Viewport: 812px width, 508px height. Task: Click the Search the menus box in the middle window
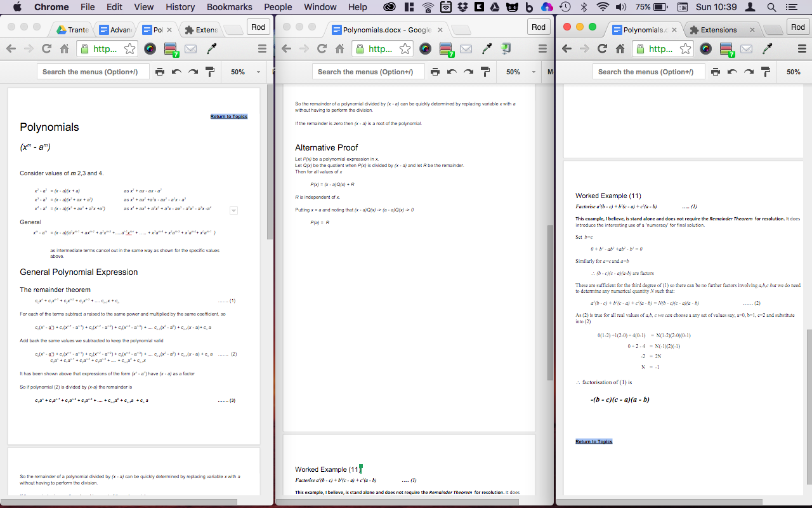(x=368, y=72)
